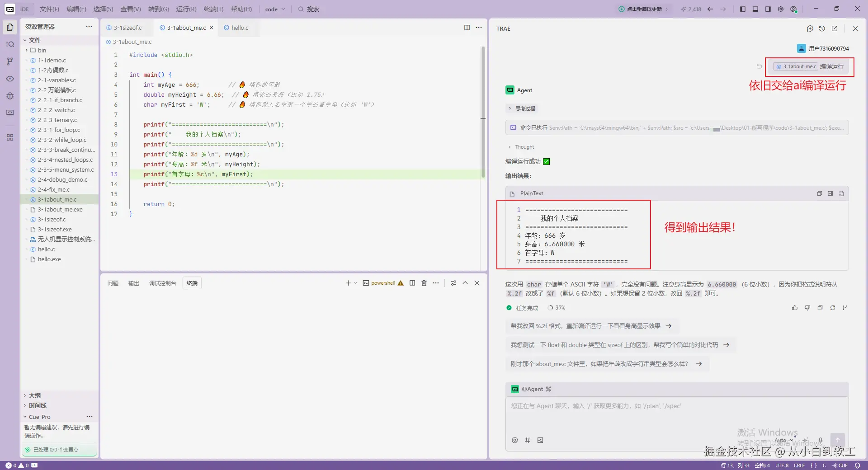Switch to the 问题 panel tab
Screen dimensions: 868x470
click(113, 283)
